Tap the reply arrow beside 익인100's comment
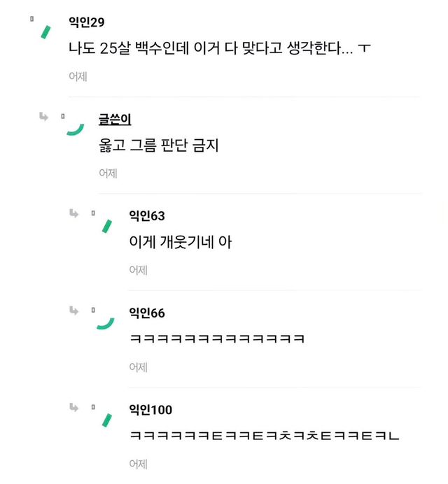The width and height of the screenshot is (448, 484). [73, 407]
